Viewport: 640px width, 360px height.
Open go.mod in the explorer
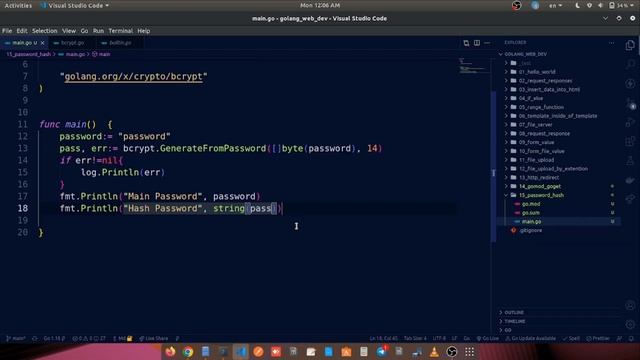[x=531, y=204]
